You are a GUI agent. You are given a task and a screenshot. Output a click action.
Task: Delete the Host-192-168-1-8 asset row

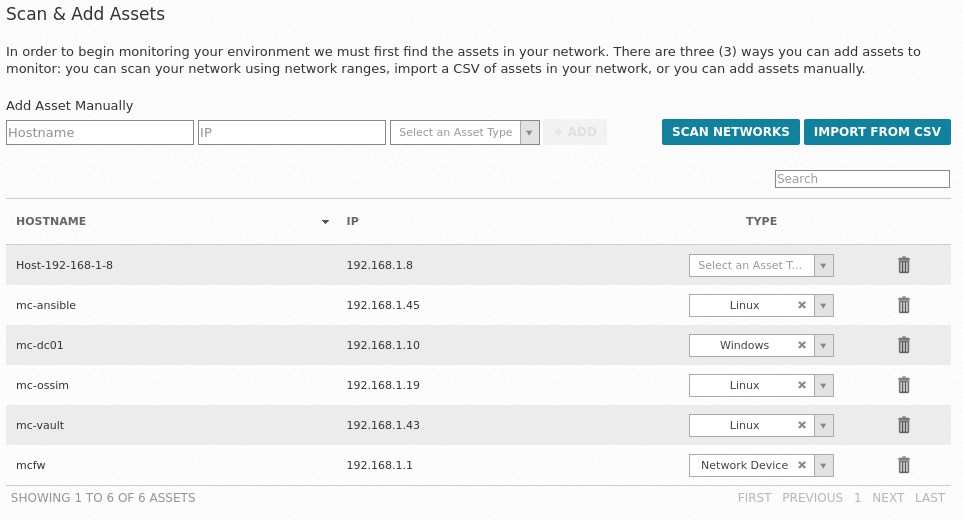click(903, 265)
